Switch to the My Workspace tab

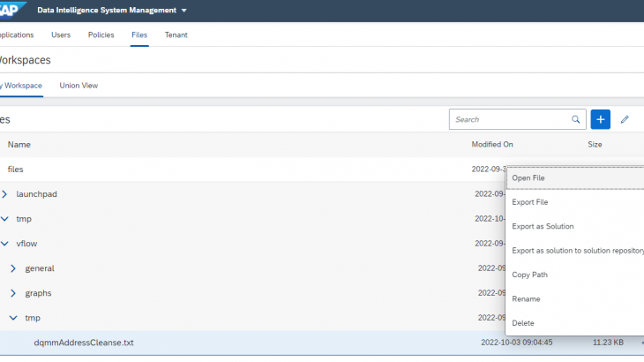click(x=21, y=86)
